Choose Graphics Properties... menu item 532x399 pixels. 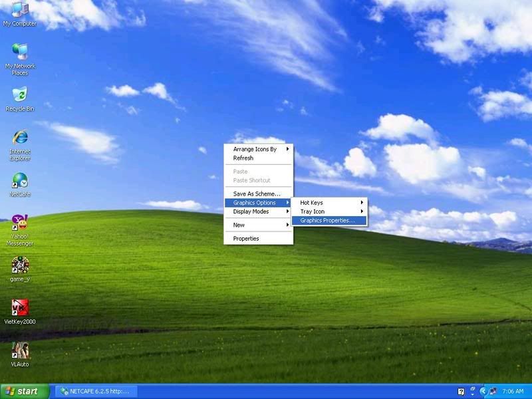click(x=329, y=220)
